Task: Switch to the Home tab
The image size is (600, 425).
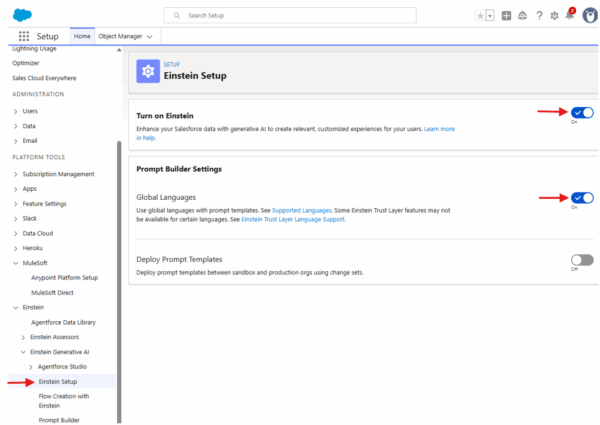Action: (x=82, y=36)
